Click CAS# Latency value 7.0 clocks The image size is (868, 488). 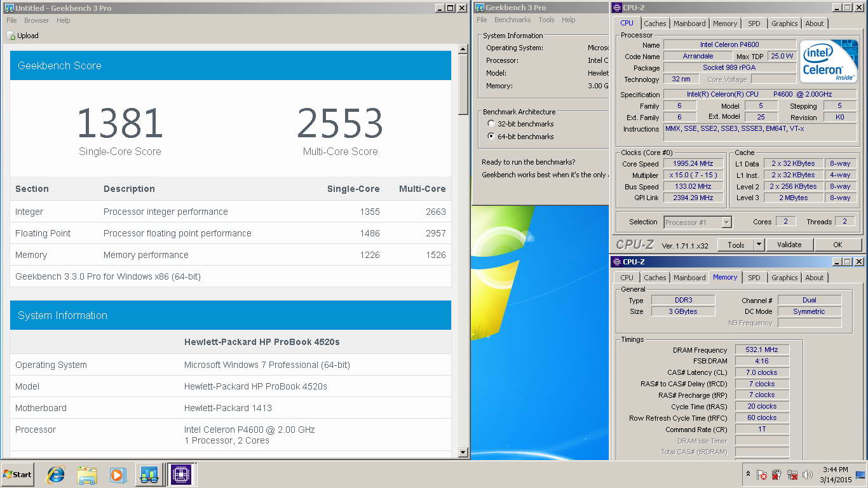(763, 372)
